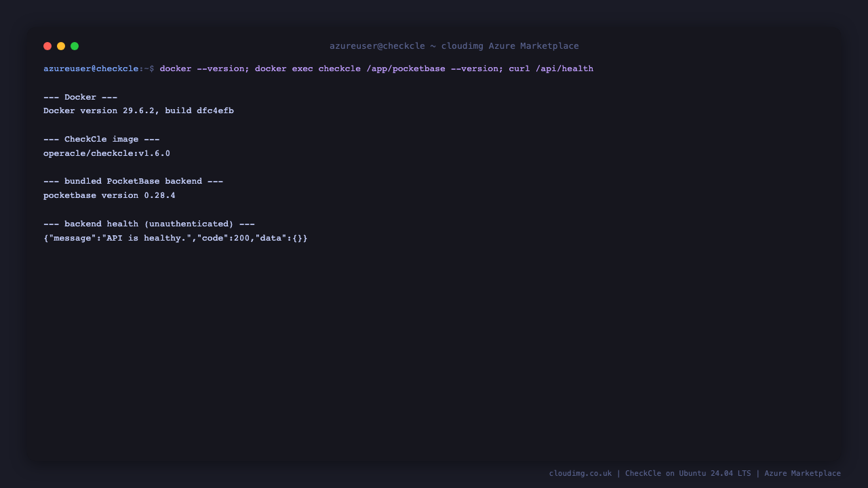Click footer 'cloudimg.co.uk | CheckCle on Ubuntu 24.04 LTS' text
The image size is (868, 488).
click(x=650, y=473)
